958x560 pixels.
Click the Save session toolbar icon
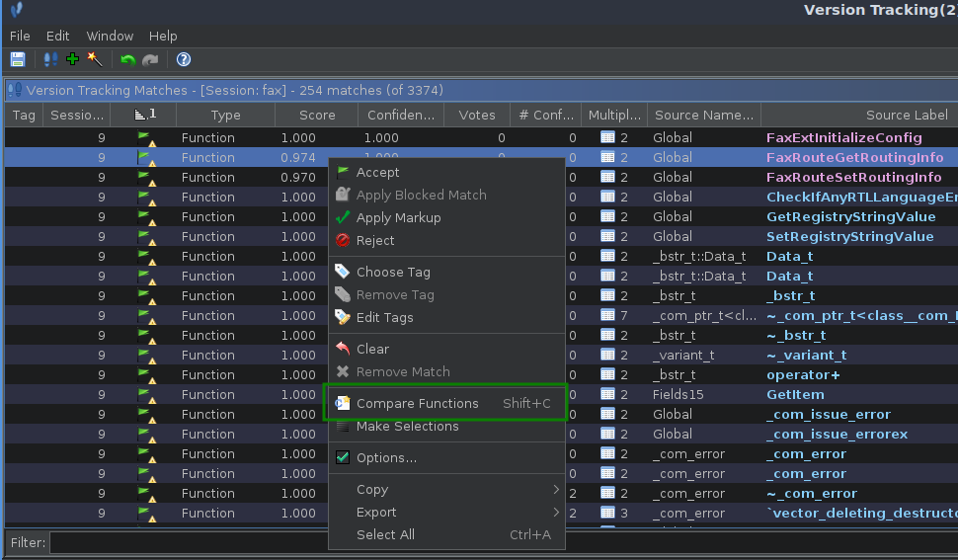click(x=18, y=60)
